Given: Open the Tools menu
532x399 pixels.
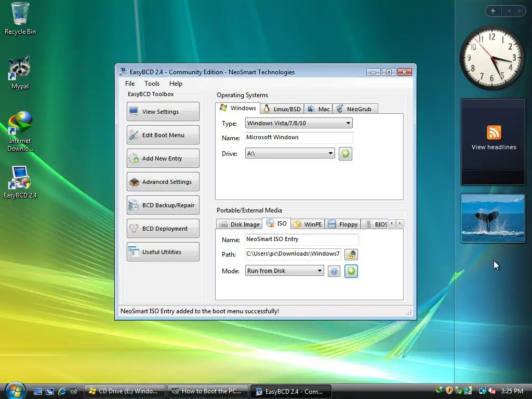Looking at the screenshot, I should coord(152,84).
